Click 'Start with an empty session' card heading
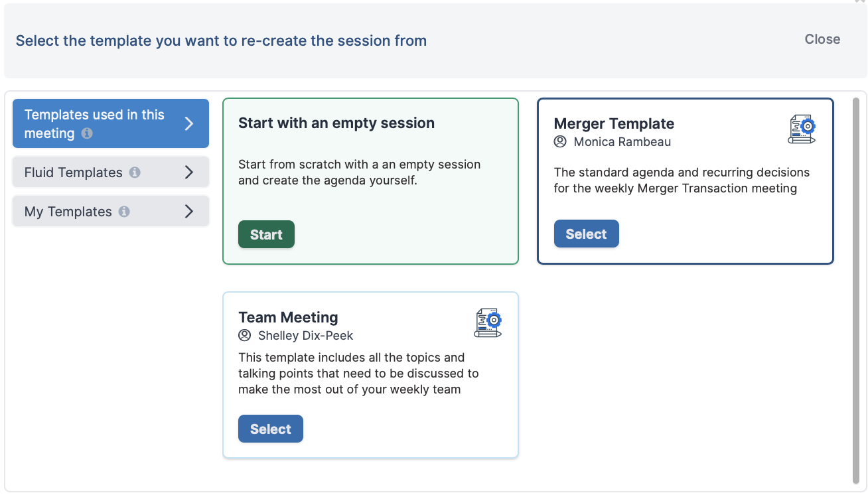Viewport: 868px width, 495px height. (x=336, y=123)
